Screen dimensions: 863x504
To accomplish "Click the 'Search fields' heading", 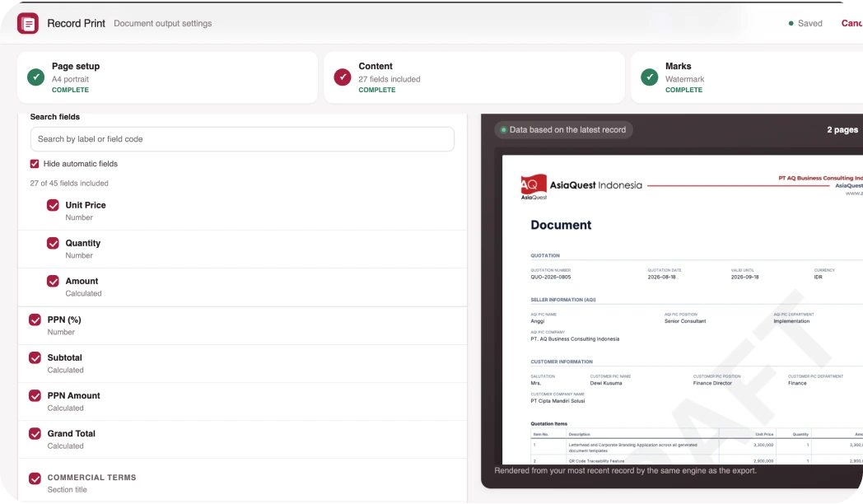I will click(55, 117).
